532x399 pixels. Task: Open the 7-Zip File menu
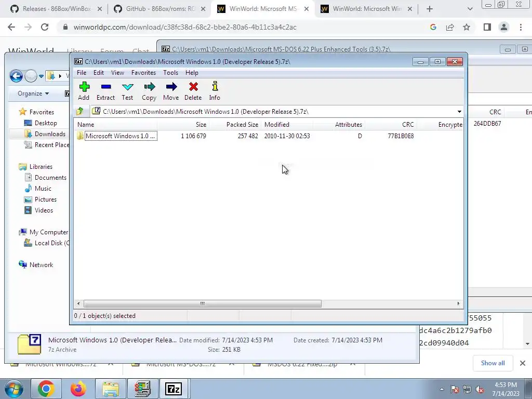point(82,73)
